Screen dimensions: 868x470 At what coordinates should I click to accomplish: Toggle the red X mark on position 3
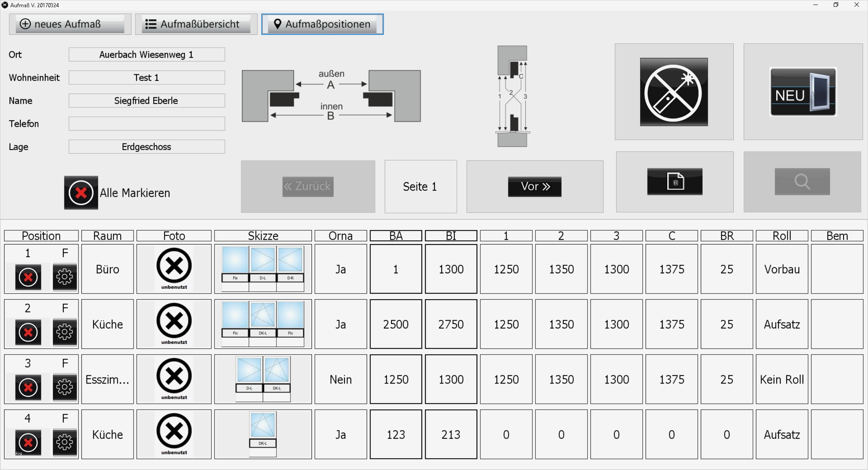pyautogui.click(x=28, y=387)
